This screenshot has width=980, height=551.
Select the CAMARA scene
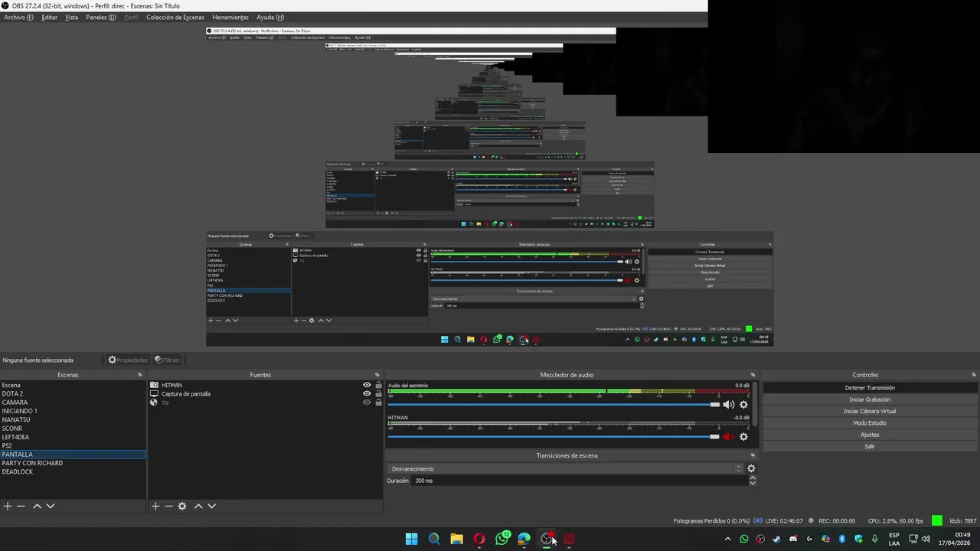73,403
